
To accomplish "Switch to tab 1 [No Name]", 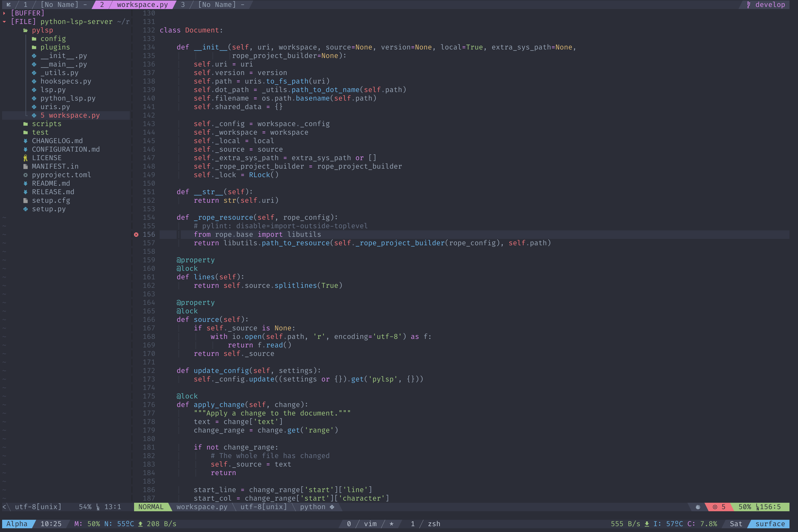I will click(x=59, y=5).
